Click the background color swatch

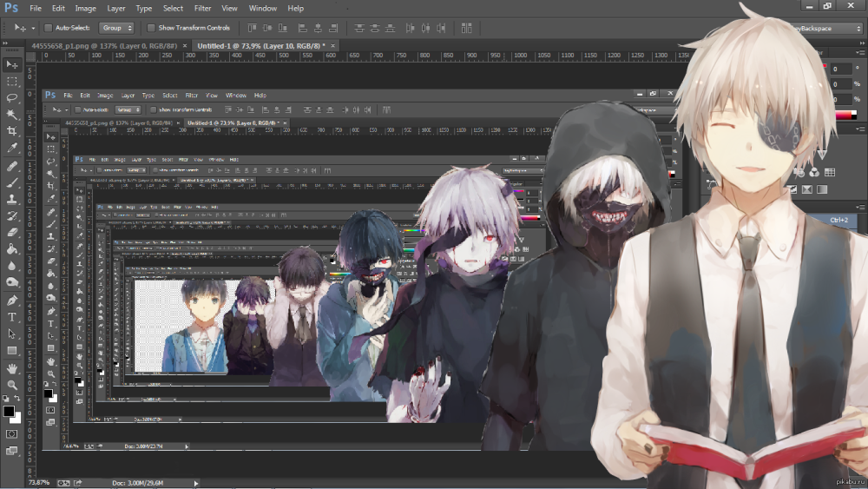[x=16, y=418]
